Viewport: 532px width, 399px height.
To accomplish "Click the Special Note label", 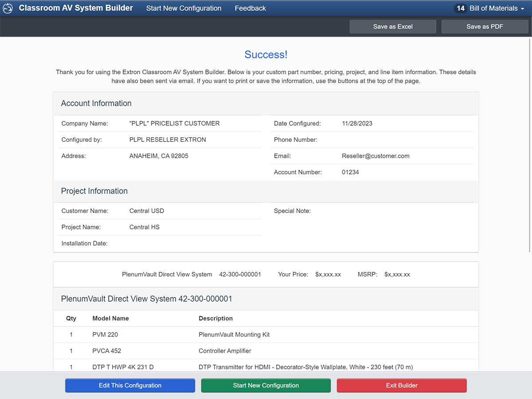I will (292, 211).
